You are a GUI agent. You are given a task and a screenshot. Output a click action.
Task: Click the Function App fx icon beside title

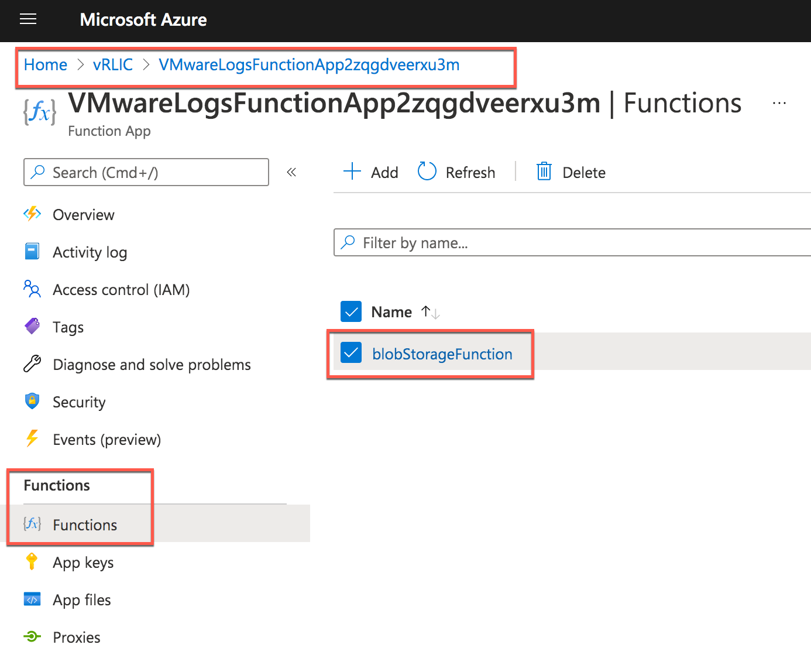40,111
